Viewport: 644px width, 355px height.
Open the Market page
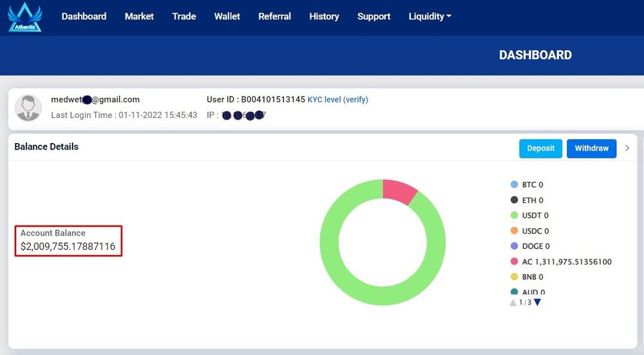[x=139, y=17]
